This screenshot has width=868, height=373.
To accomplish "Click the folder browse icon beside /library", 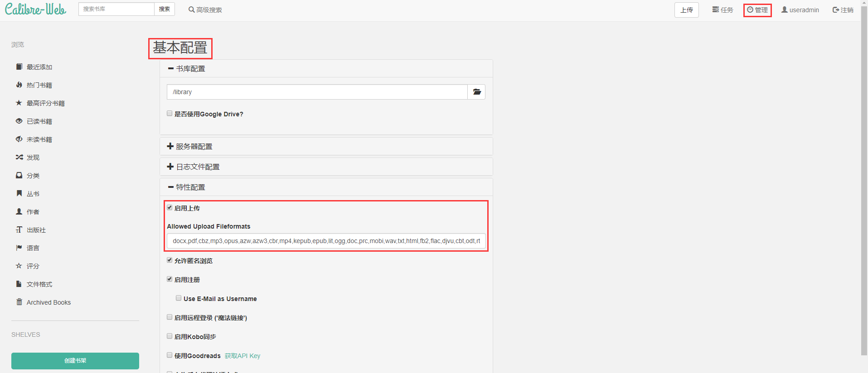I will (x=476, y=92).
